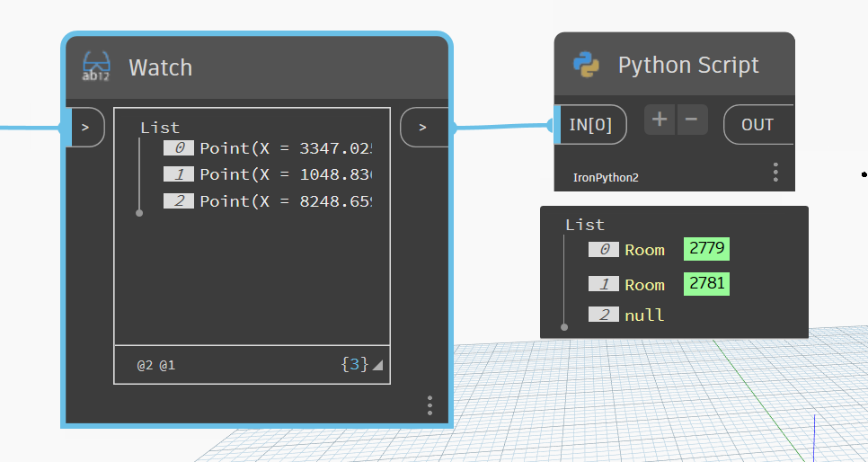Image resolution: width=868 pixels, height=462 pixels.
Task: Select the Room item with ID 2781
Action: (x=644, y=285)
